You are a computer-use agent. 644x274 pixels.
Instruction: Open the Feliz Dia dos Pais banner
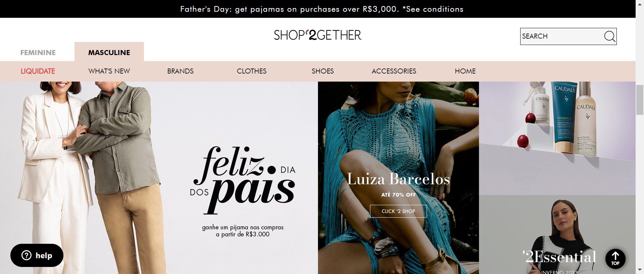coord(159,178)
